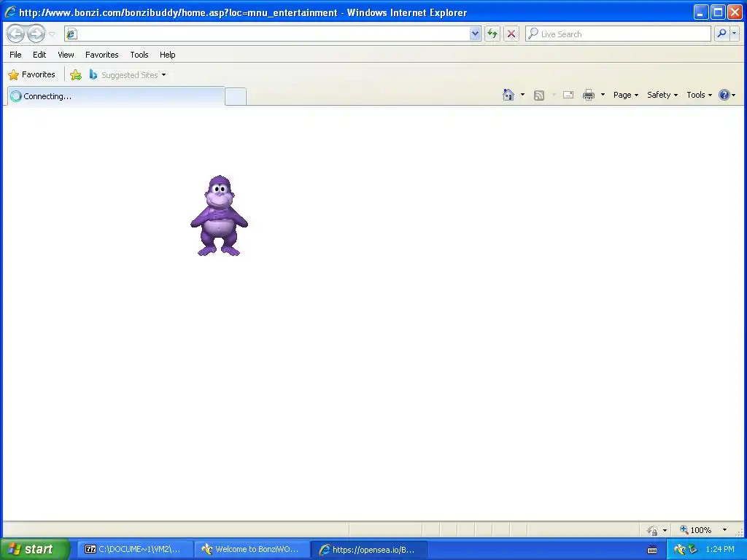Expand the security zone dropdown arrow
747x560 pixels.
[665, 530]
